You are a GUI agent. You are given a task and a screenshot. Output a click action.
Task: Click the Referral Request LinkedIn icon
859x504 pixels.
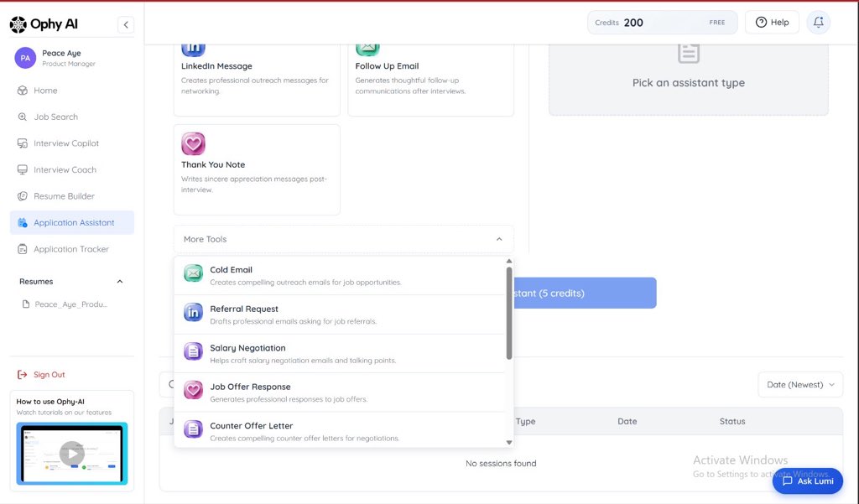193,312
